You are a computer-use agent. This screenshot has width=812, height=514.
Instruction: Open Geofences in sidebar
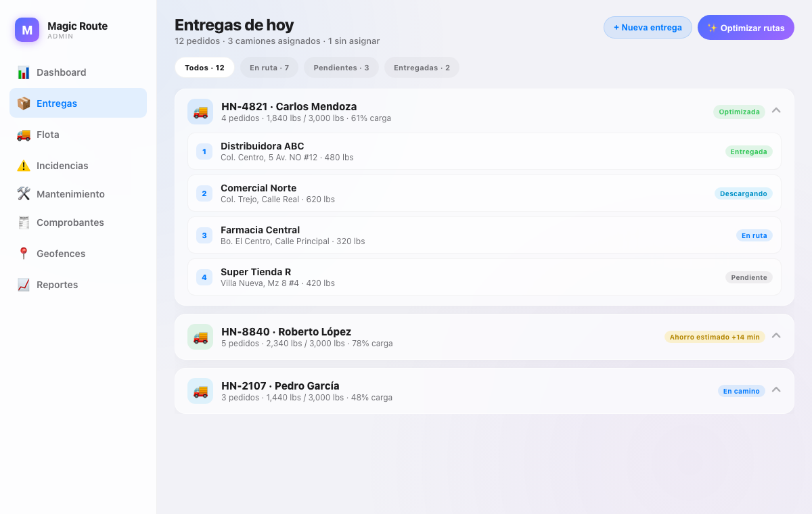pos(78,254)
